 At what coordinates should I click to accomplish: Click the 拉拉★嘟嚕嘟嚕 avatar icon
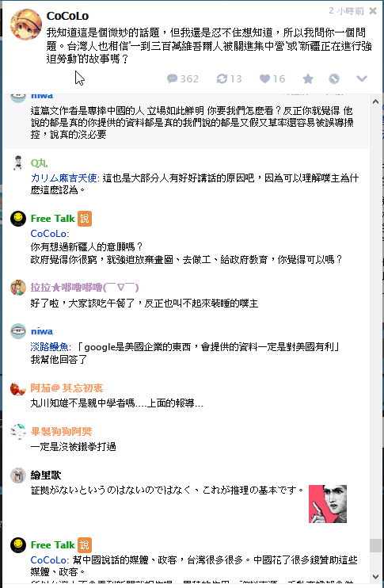click(18, 288)
